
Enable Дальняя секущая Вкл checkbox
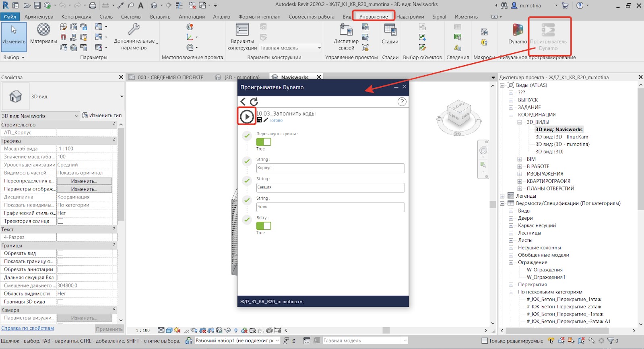point(60,277)
